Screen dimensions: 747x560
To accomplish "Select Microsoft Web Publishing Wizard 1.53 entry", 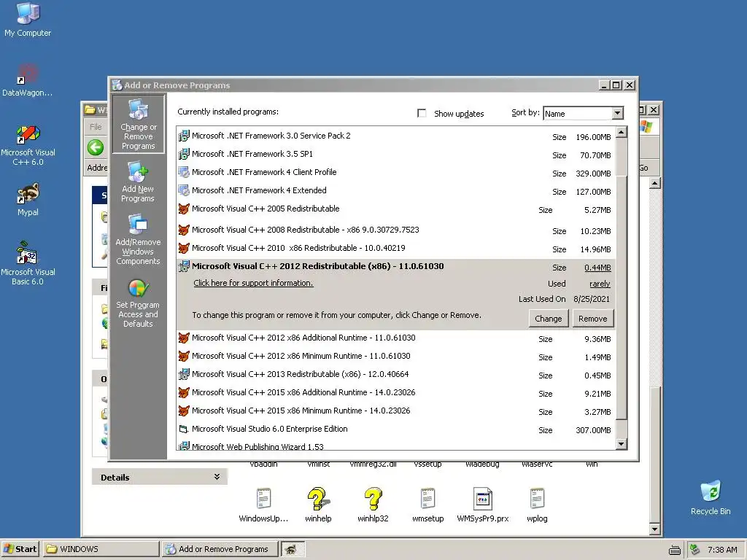I will 396,446.
